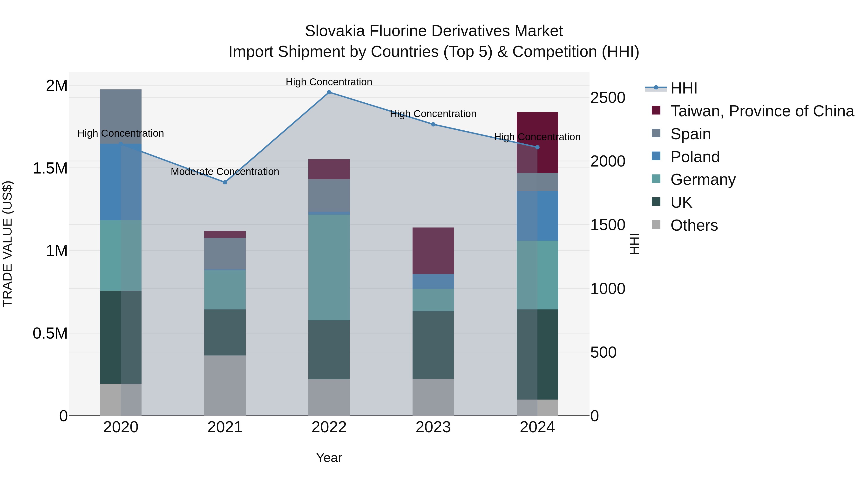The image size is (868, 488).
Task: Select the 2023 Poland bar segment
Action: click(x=433, y=281)
